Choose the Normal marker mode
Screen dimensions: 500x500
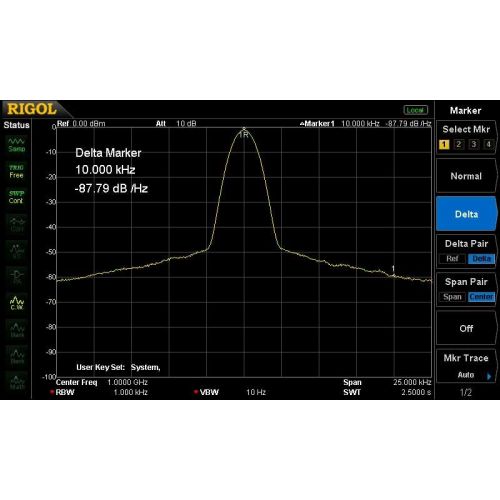[x=466, y=176]
